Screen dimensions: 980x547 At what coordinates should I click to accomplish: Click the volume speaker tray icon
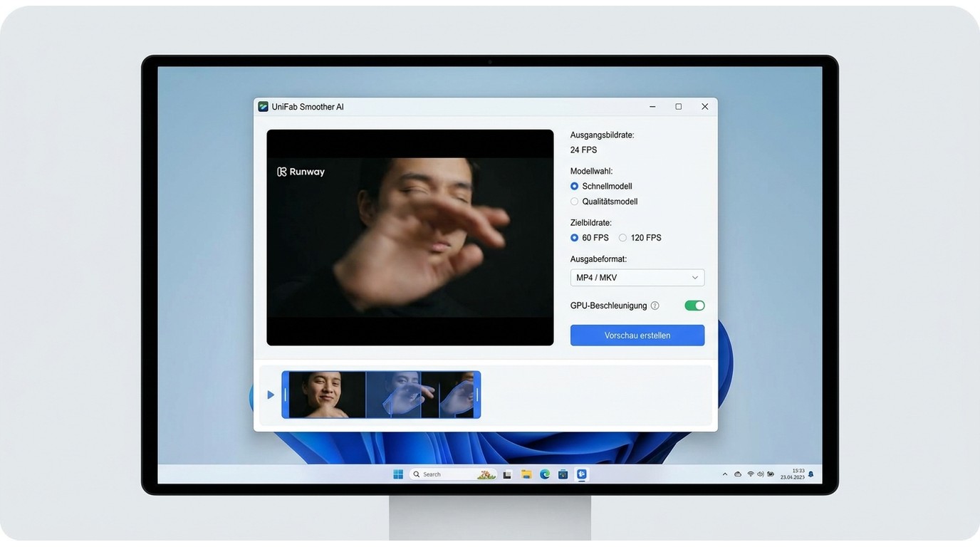tap(760, 474)
